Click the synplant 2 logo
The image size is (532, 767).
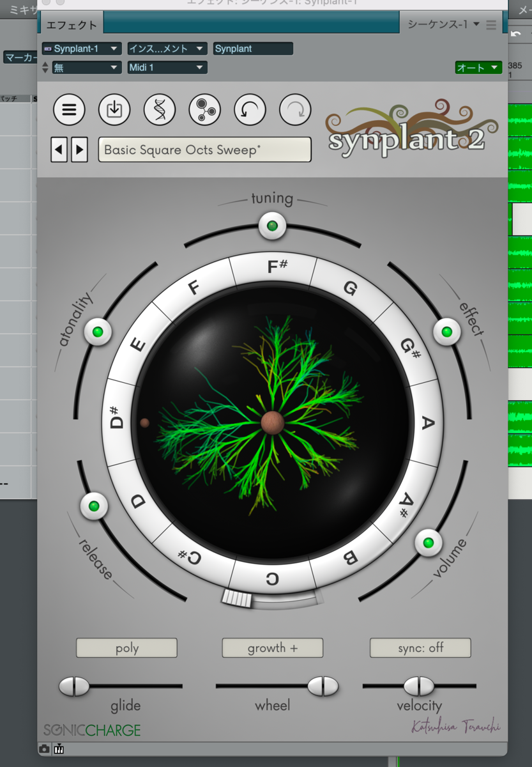412,127
